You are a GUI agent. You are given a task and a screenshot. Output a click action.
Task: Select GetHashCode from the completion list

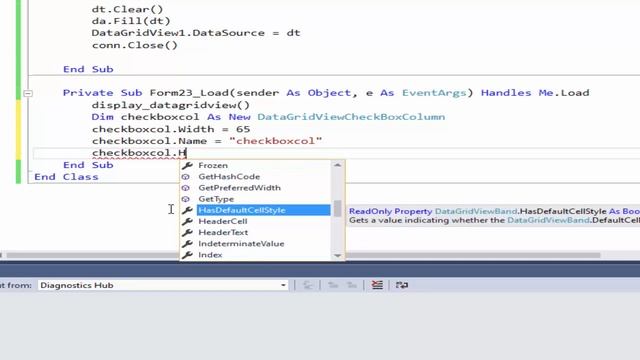coord(229,177)
